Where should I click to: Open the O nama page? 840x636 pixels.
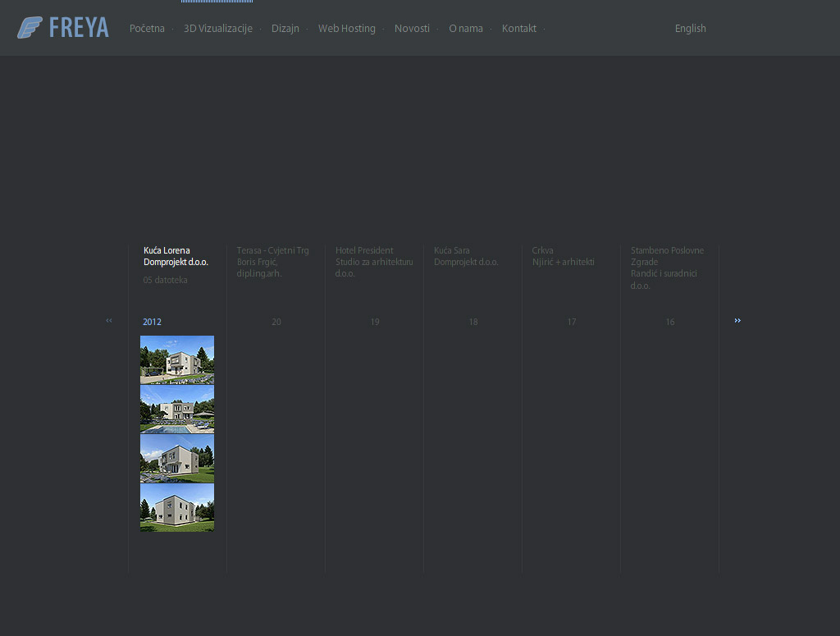tap(465, 29)
